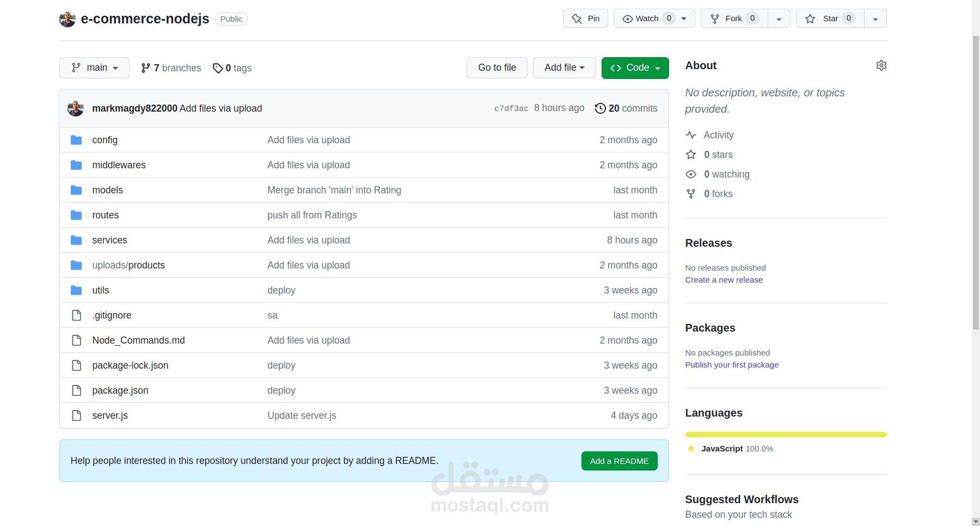Expand the Fork options dropdown arrow

(x=779, y=19)
